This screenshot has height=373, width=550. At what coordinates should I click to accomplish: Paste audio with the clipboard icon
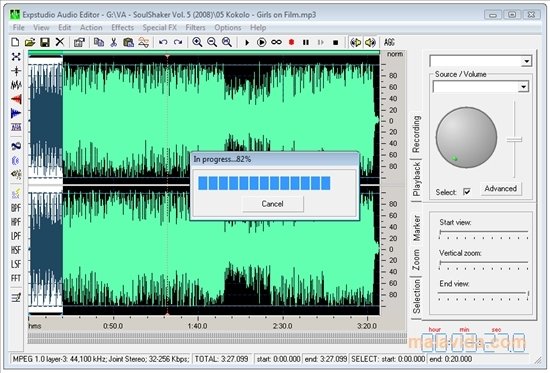[x=128, y=42]
